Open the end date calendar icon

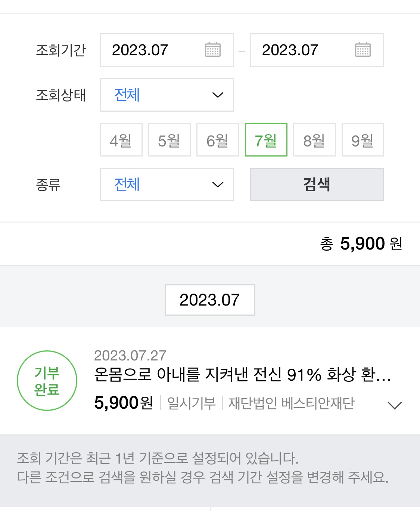[363, 50]
